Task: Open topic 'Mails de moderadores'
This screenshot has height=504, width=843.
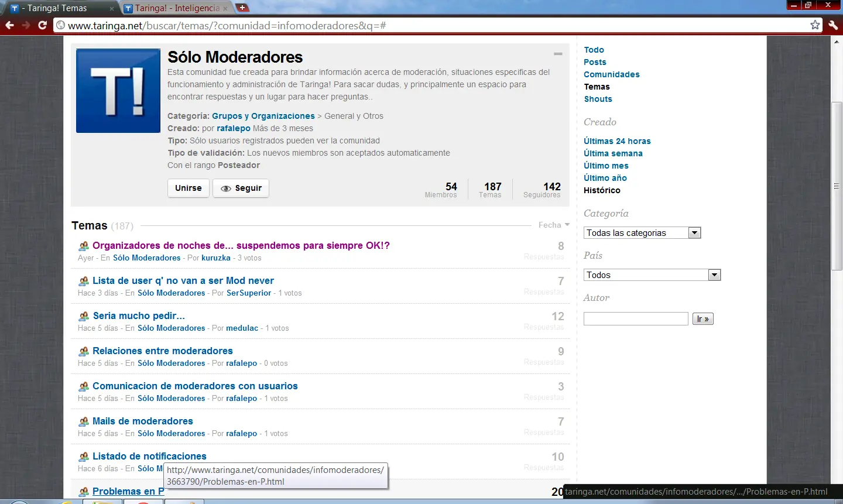Action: point(142,421)
